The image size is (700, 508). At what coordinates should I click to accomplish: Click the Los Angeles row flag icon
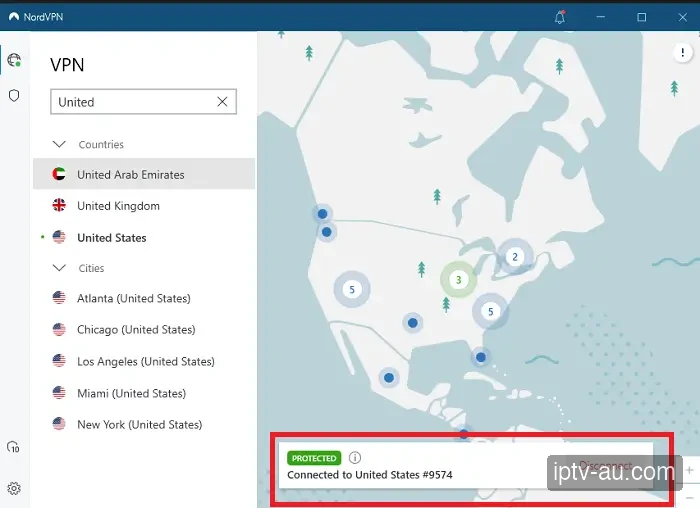(59, 361)
